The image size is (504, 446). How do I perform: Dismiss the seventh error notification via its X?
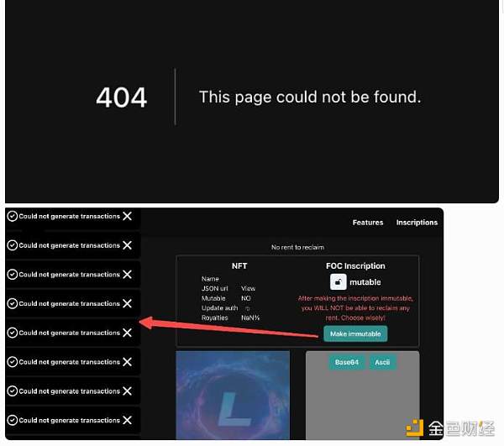[x=128, y=391]
